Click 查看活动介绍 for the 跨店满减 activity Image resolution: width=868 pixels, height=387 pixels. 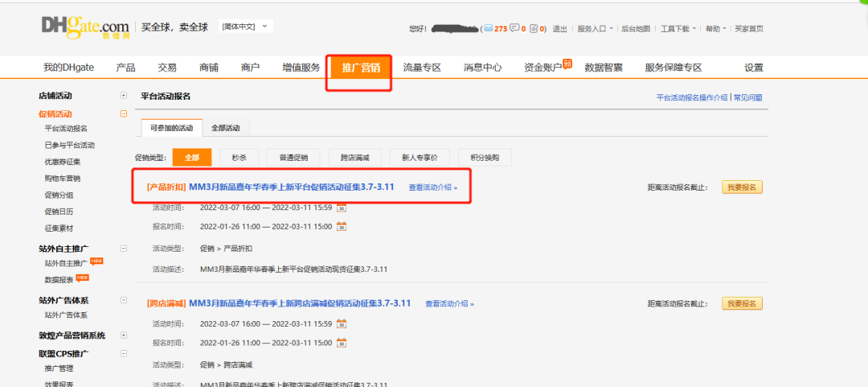pos(449,304)
